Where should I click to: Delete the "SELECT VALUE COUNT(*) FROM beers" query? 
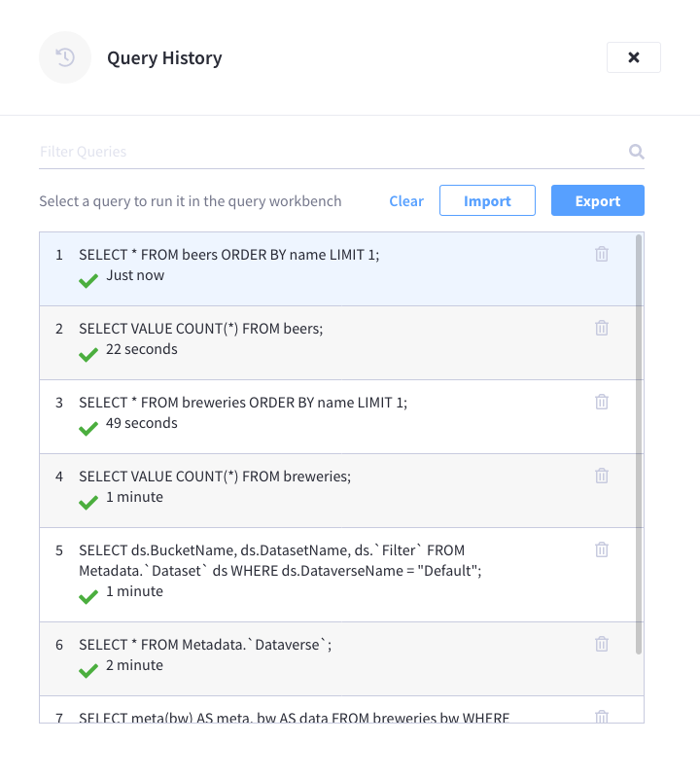[x=601, y=328]
